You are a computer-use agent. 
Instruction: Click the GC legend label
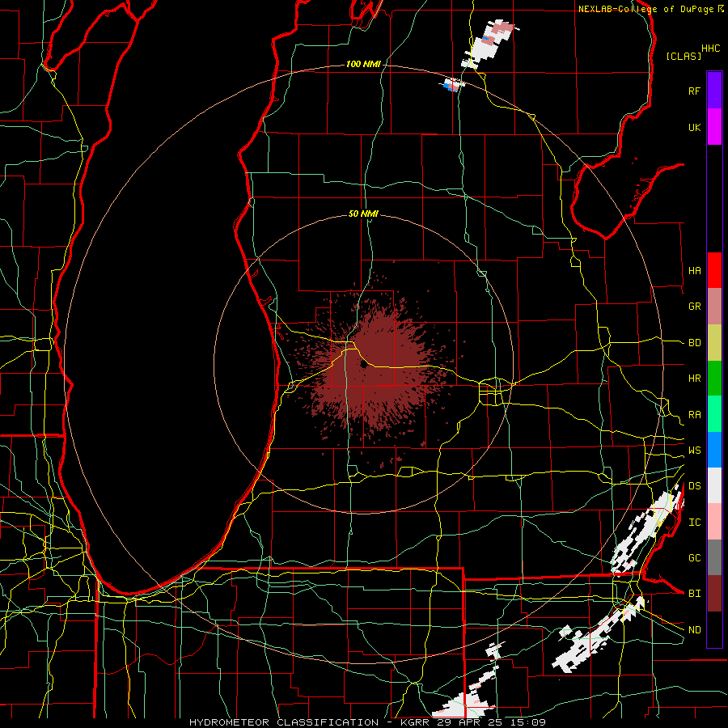coord(695,558)
